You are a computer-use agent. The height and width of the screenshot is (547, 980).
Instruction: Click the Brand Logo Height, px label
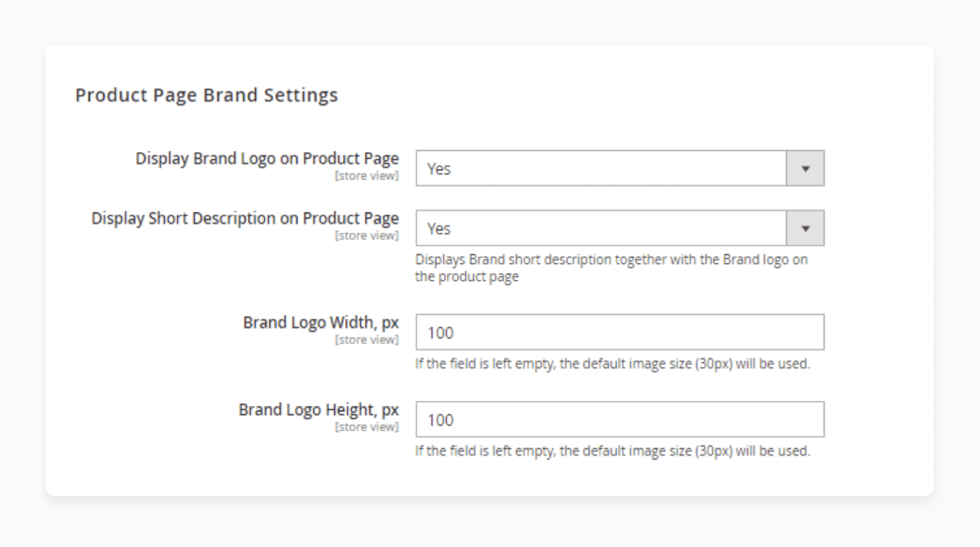point(318,410)
